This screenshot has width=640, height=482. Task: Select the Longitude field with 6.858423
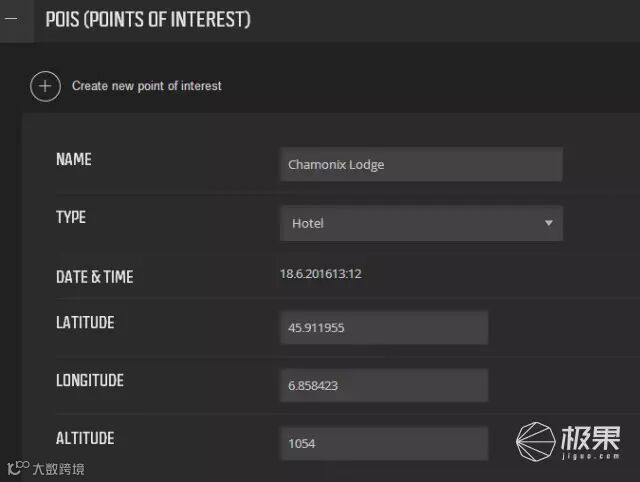(384, 385)
